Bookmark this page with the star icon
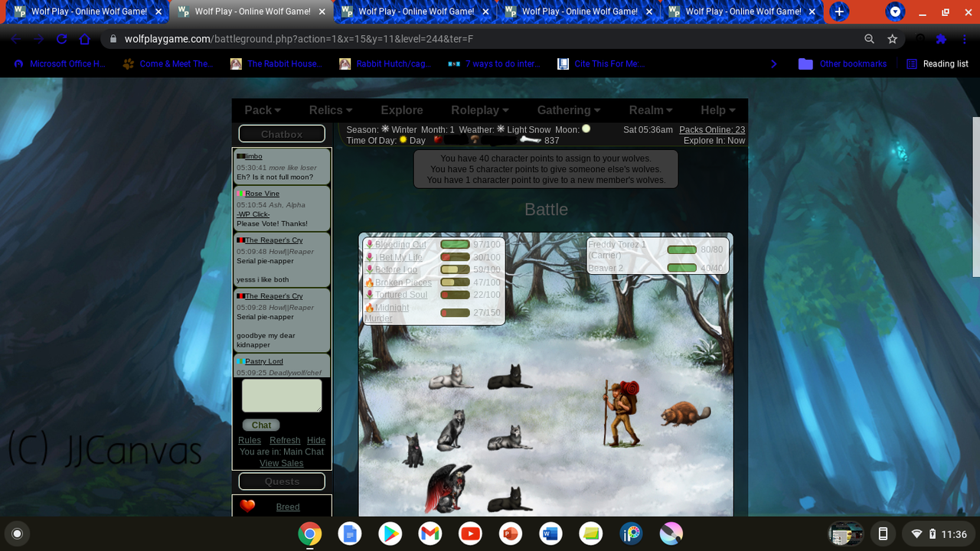 (x=892, y=39)
